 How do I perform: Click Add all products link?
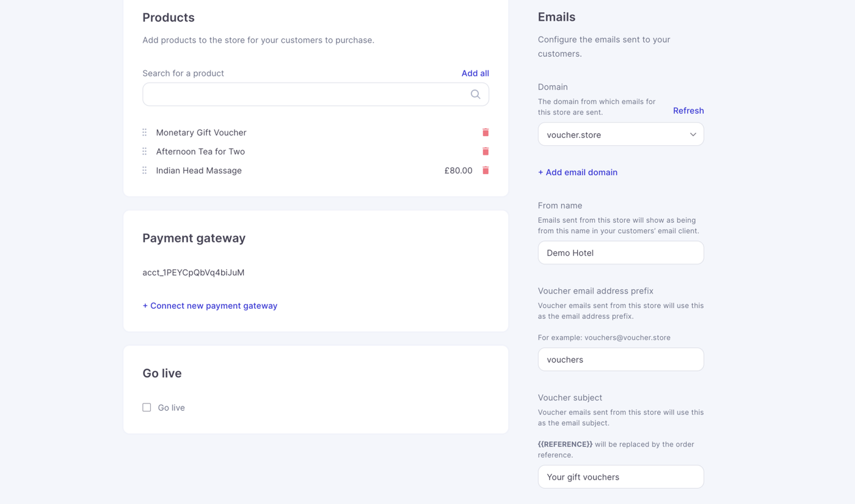475,73
